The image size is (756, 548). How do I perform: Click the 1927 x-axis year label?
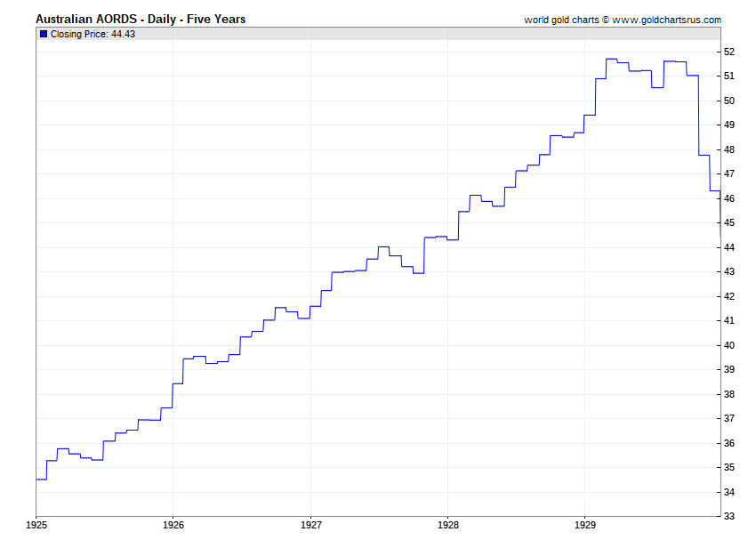click(310, 526)
